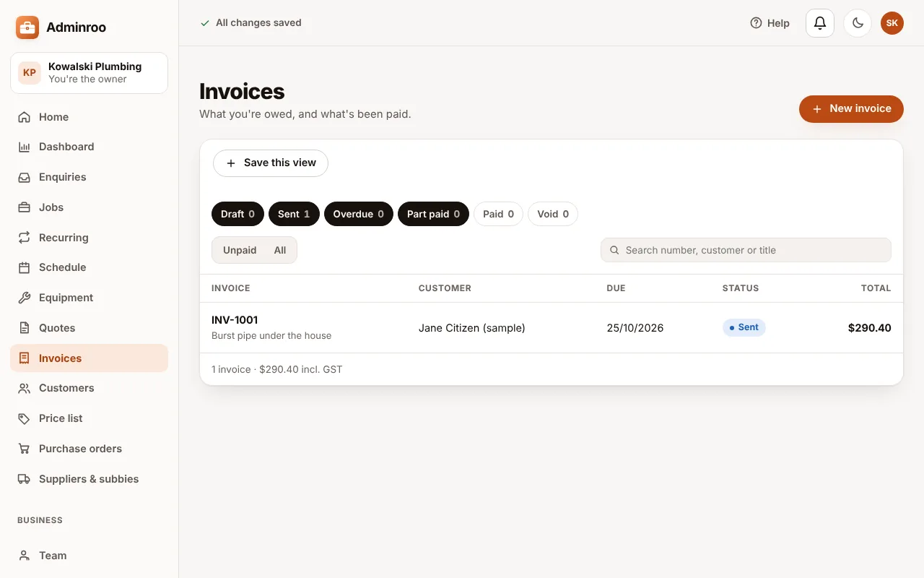Open the SK user avatar menu
Viewport: 924px width, 578px height.
892,23
